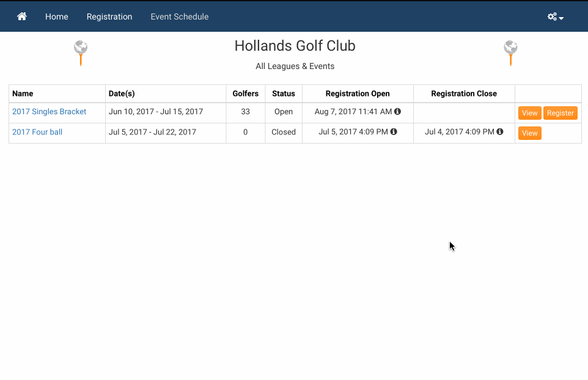Click the Aug 7, 2017 11:41 AM text
The height and width of the screenshot is (380, 588).
pos(353,112)
